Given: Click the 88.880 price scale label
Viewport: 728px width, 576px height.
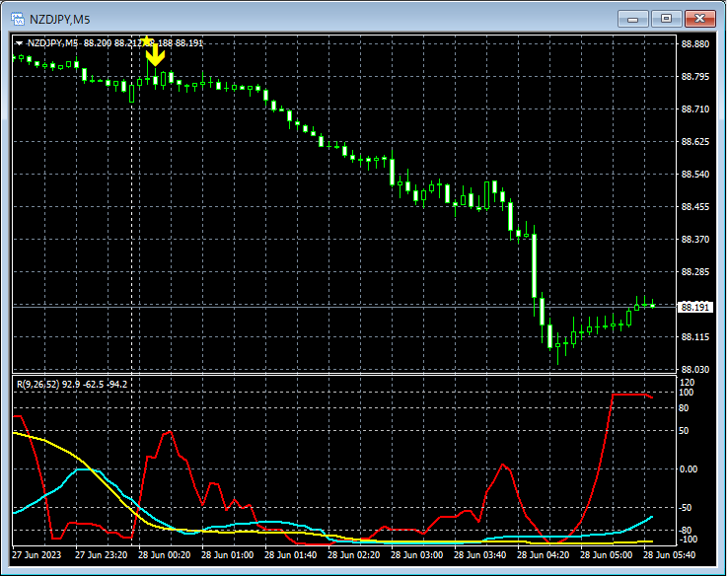Looking at the screenshot, I should click(x=695, y=44).
